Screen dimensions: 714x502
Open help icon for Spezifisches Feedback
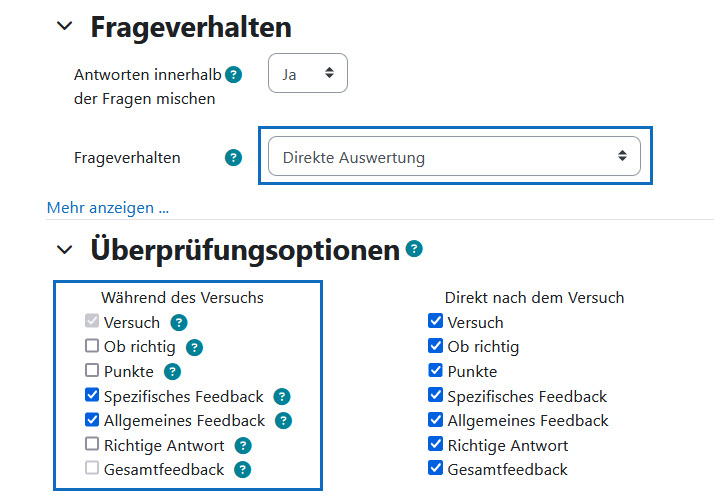pos(282,396)
